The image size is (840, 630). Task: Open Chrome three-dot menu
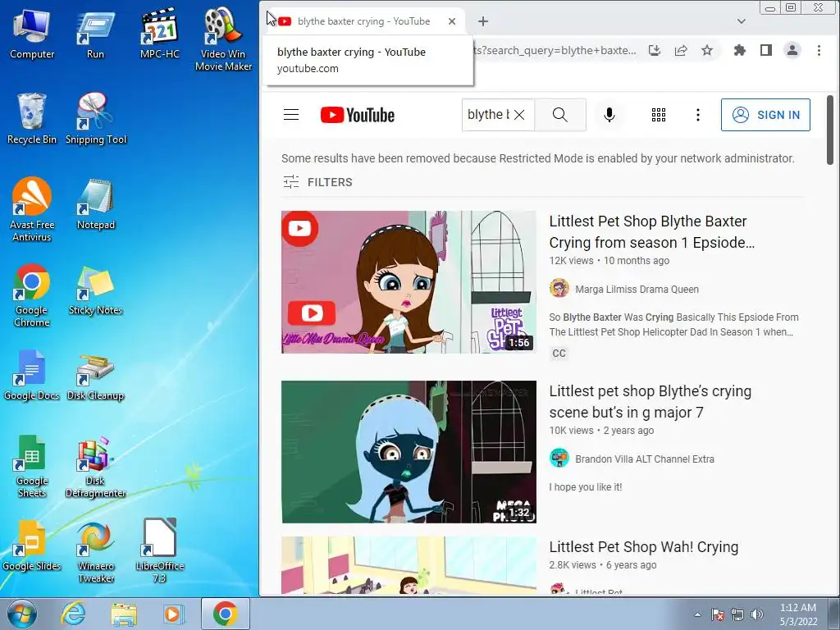[x=819, y=50]
